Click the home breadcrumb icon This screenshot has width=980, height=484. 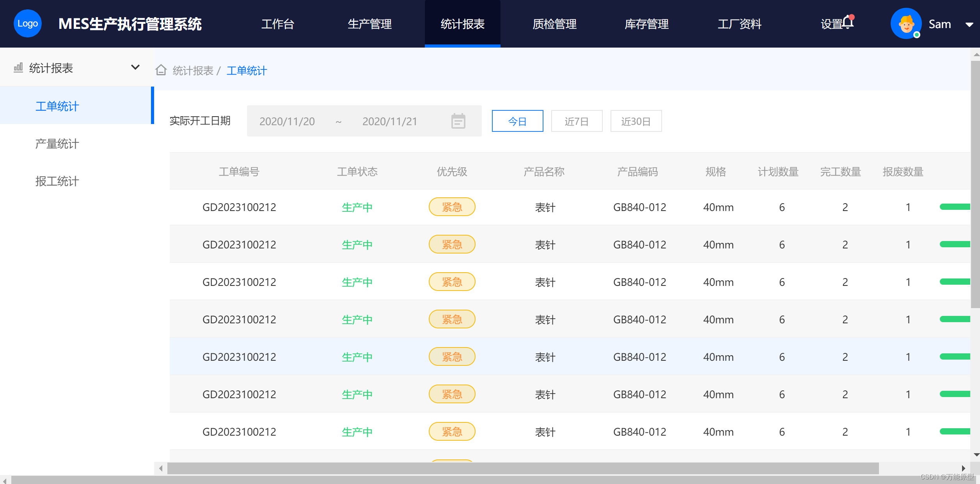click(161, 70)
